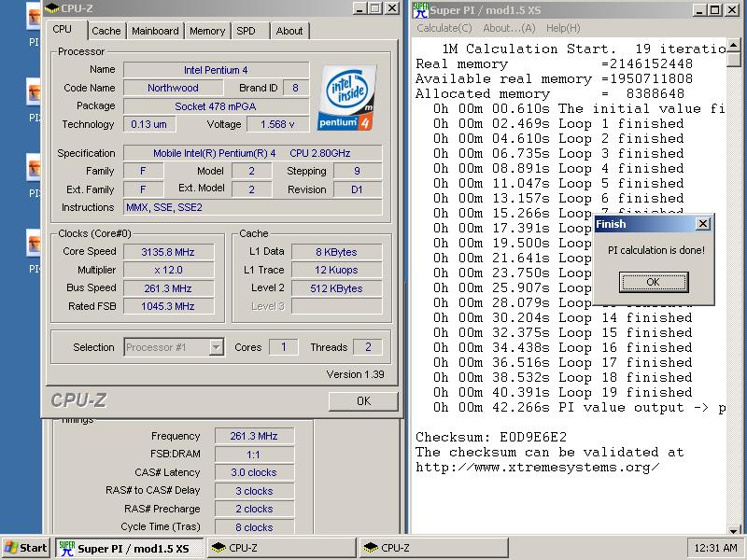Select the CPU tab
Screen dimensions: 747x560
pyautogui.click(x=63, y=29)
